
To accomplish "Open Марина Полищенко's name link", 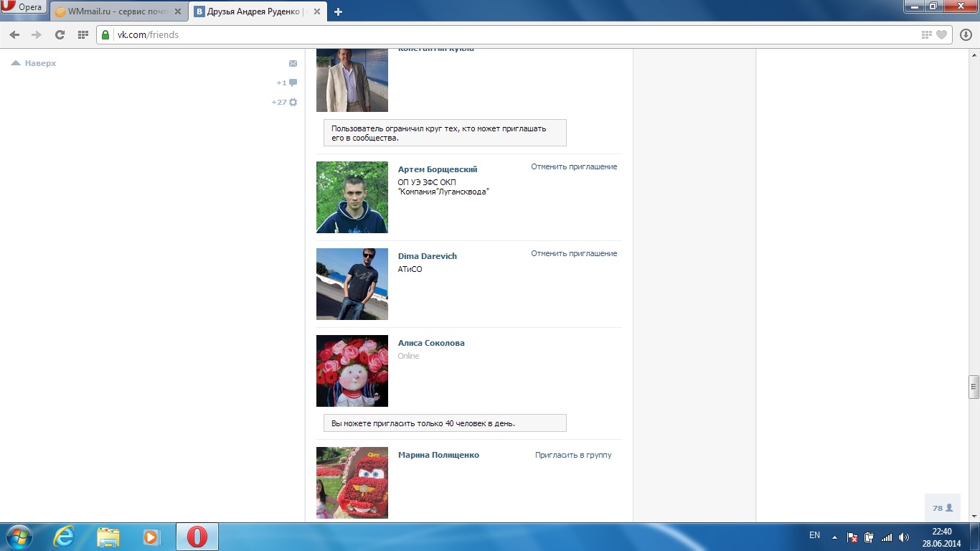I will [x=438, y=455].
